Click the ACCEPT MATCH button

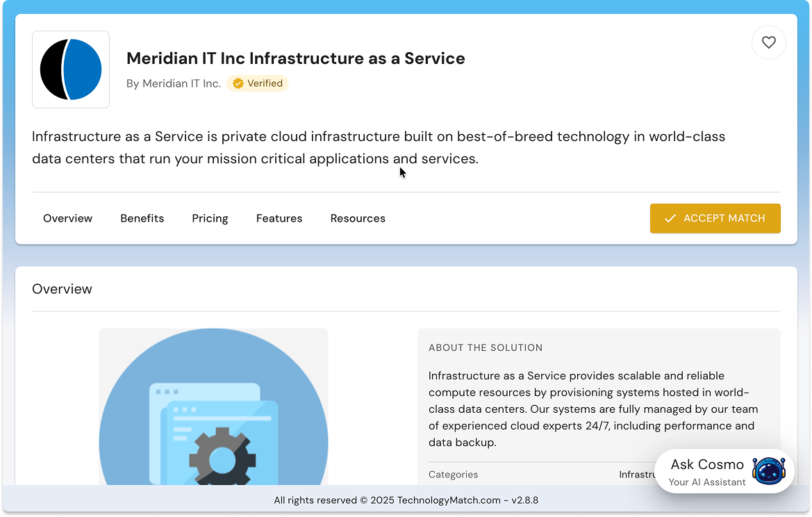(x=715, y=218)
